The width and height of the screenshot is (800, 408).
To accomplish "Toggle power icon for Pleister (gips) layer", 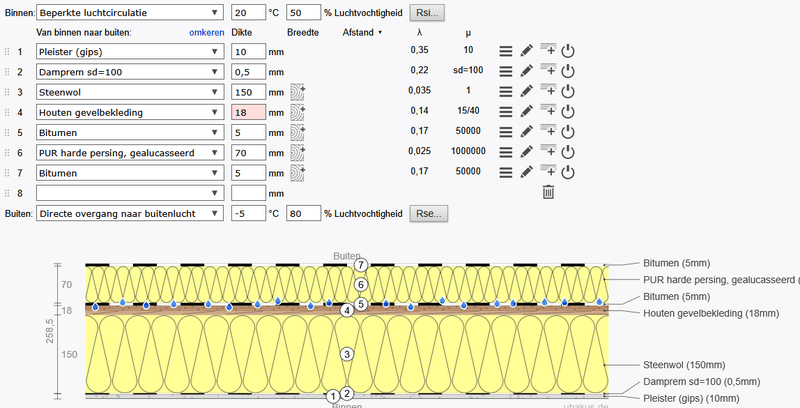I will [x=568, y=51].
